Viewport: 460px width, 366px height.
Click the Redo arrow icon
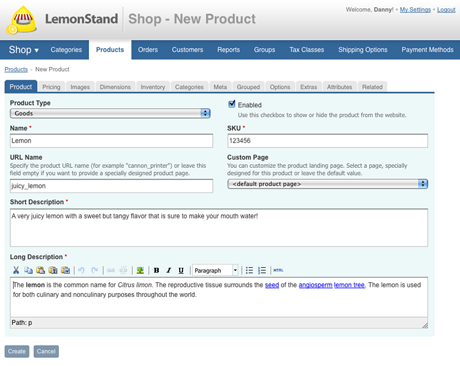[94, 270]
